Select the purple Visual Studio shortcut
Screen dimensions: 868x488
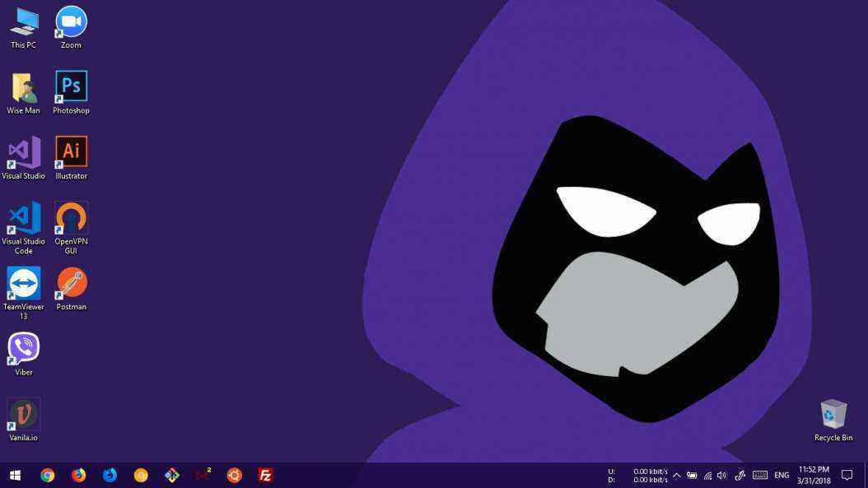pyautogui.click(x=24, y=158)
